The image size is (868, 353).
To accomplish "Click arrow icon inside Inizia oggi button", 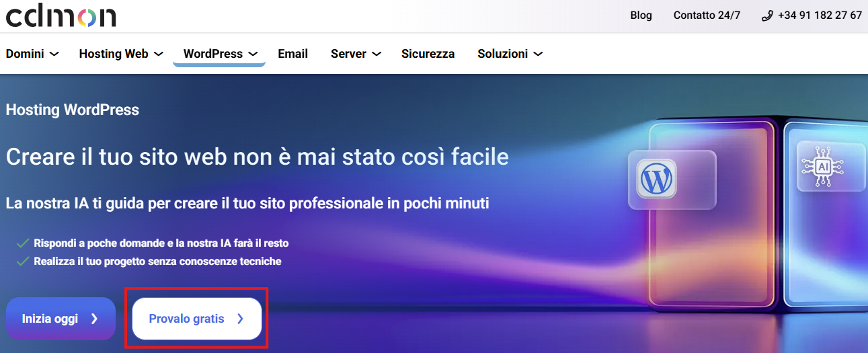I will coord(94,319).
